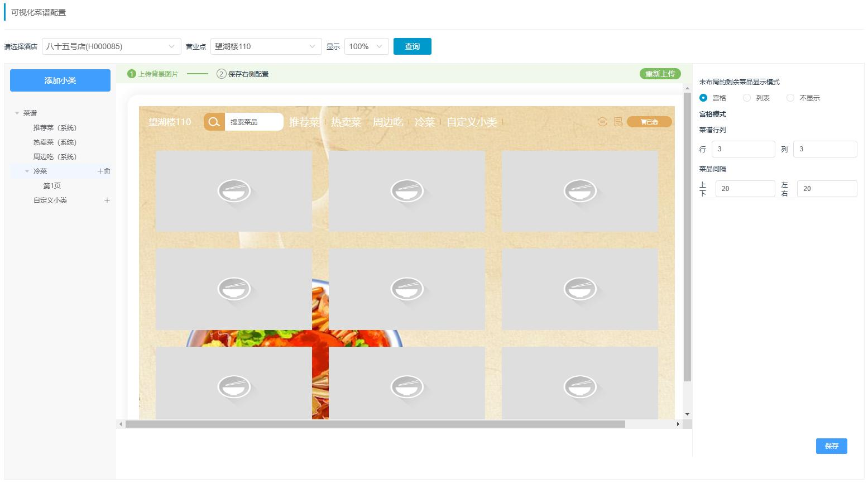Focus the 列 columns input field
The width and height of the screenshot is (868, 483).
click(825, 149)
